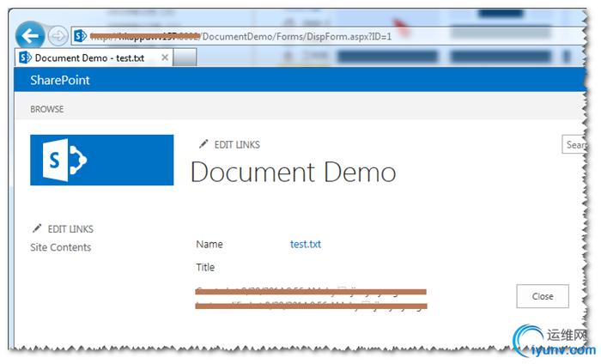This screenshot has height=364, width=601.
Task: Click the Title field label
Action: 205,267
